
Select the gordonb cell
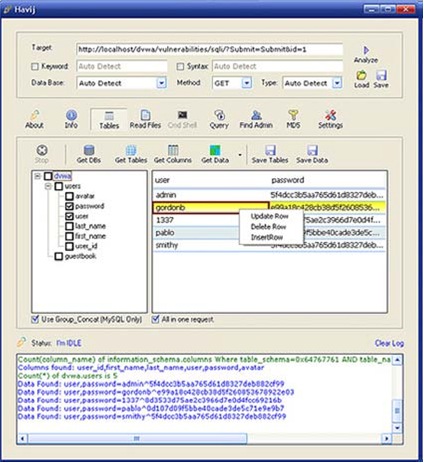pyautogui.click(x=211, y=208)
